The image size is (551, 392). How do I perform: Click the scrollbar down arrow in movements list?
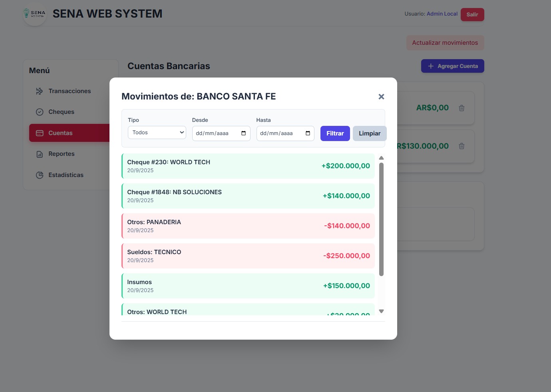tap(381, 311)
